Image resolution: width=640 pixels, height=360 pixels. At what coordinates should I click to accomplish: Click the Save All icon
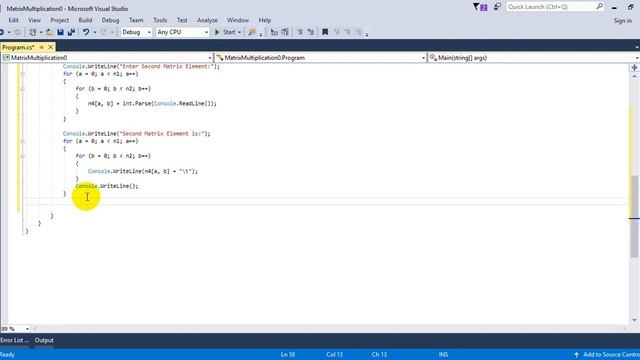point(71,32)
